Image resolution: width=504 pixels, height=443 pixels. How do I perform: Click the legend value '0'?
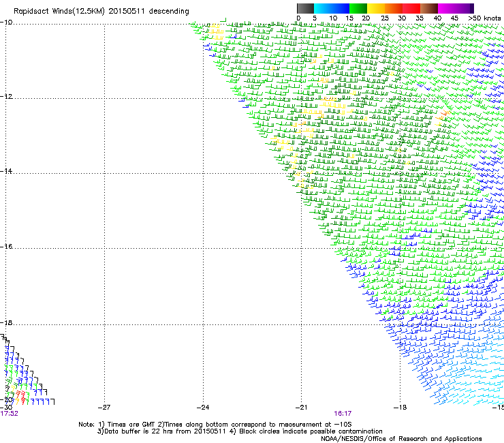tap(298, 18)
